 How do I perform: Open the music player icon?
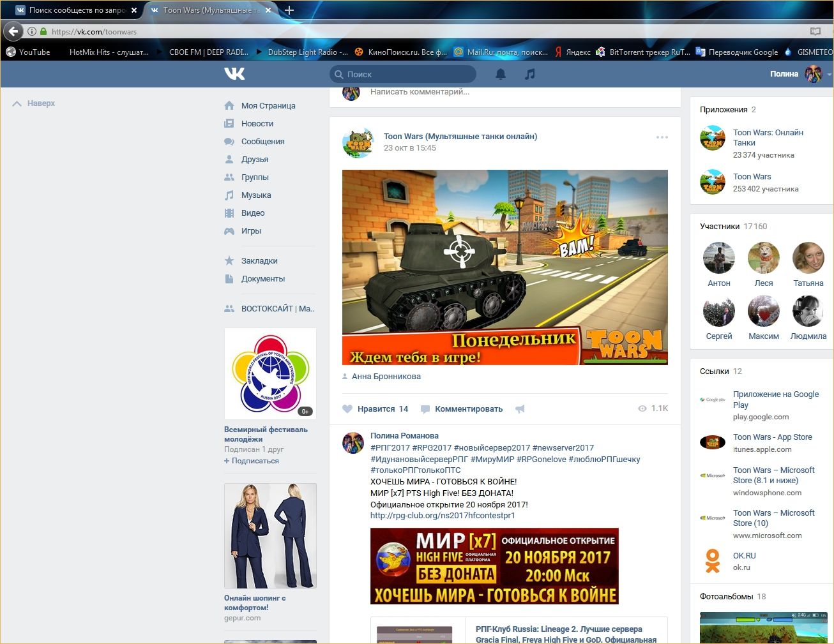[529, 74]
